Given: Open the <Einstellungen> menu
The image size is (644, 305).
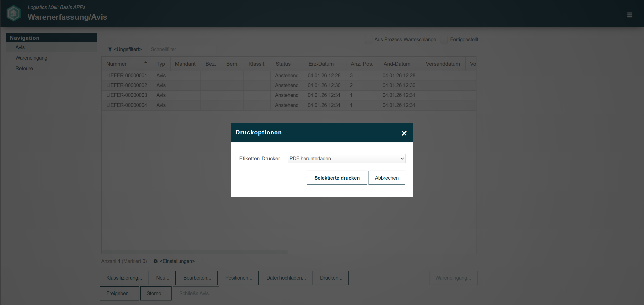Looking at the screenshot, I should point(177,261).
